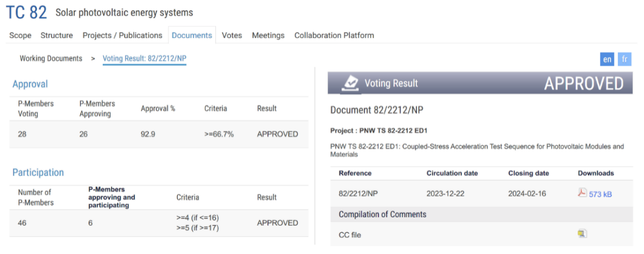Download the 573 kB PDF file

click(582, 193)
